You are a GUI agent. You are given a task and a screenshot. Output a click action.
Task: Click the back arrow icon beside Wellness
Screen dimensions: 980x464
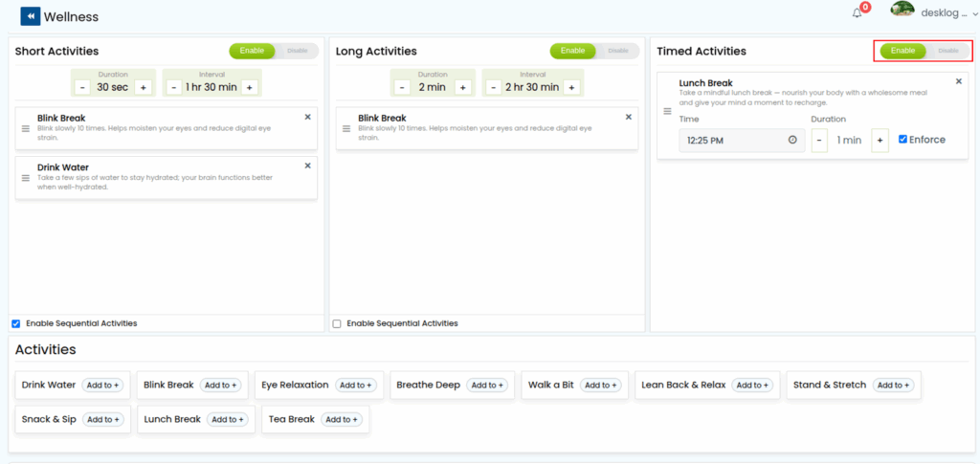coord(30,16)
